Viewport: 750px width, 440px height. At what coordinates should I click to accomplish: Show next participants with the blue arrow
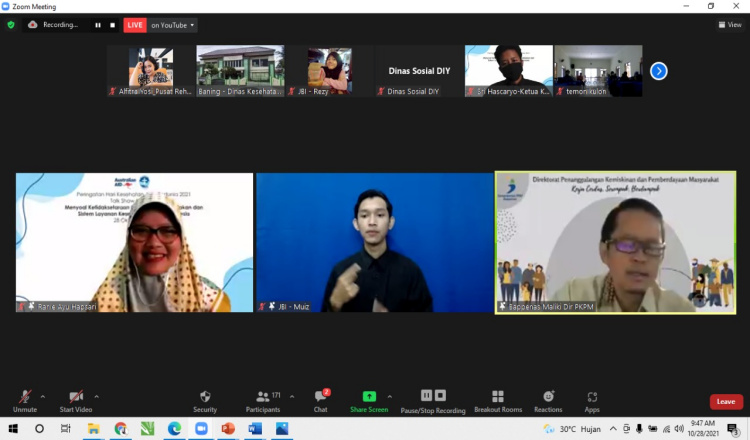(x=658, y=70)
